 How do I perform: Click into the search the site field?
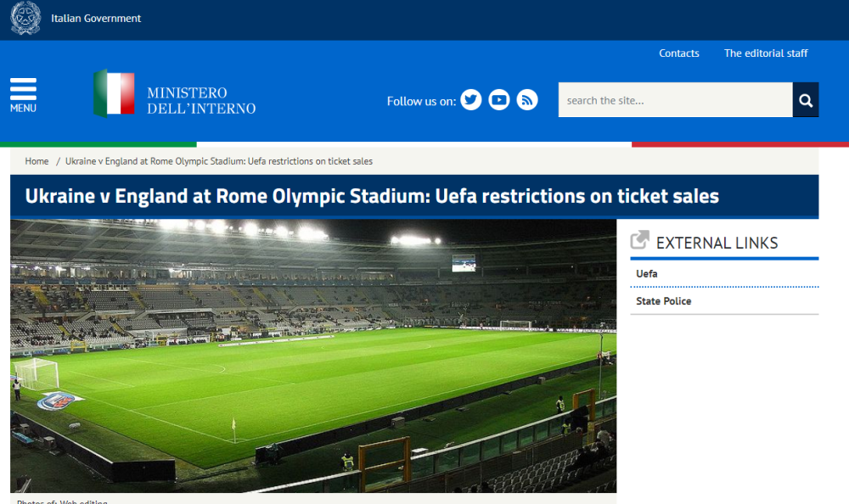tap(675, 100)
